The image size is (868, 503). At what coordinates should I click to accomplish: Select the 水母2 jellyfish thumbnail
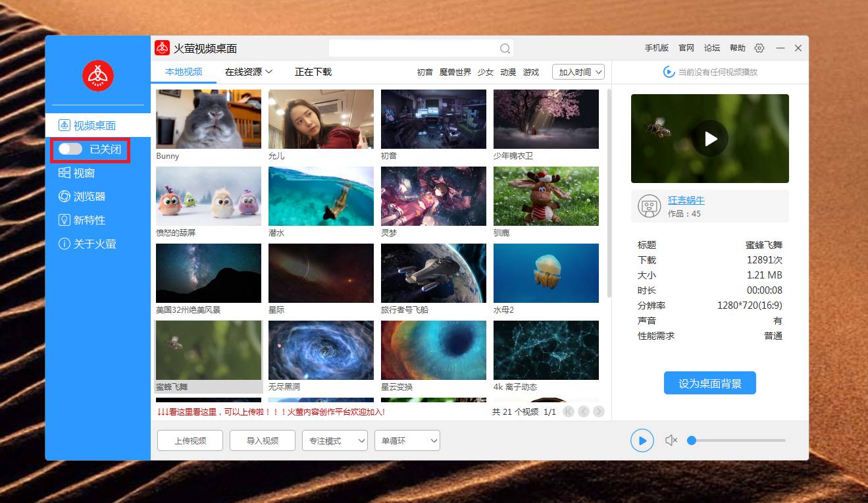point(546,273)
